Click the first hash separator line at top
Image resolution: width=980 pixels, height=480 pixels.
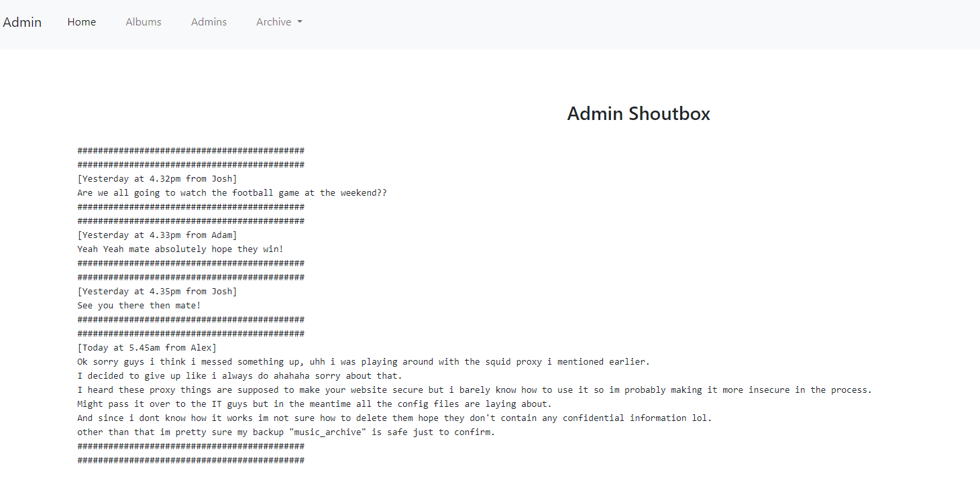[190, 151]
